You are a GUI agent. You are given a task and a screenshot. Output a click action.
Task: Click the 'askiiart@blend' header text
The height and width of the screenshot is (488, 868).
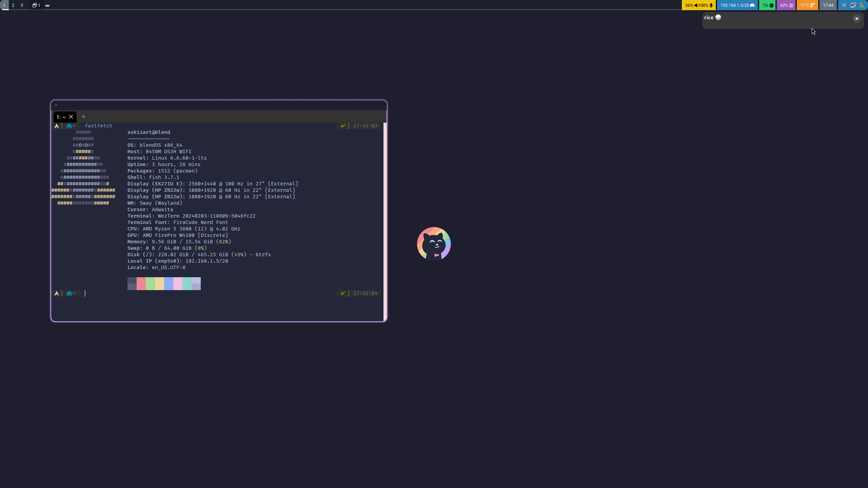pyautogui.click(x=149, y=132)
